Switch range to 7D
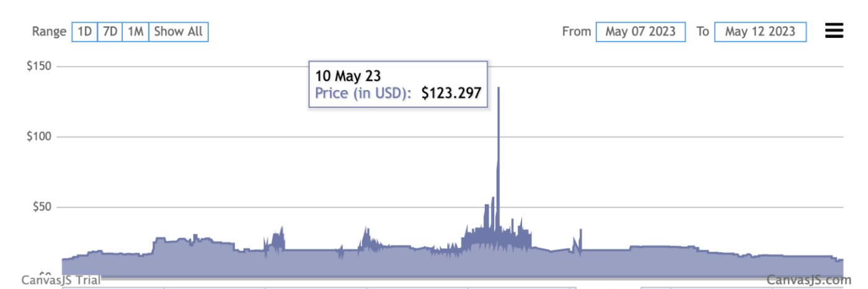Viewport: 868px width, 289px height. (x=110, y=32)
